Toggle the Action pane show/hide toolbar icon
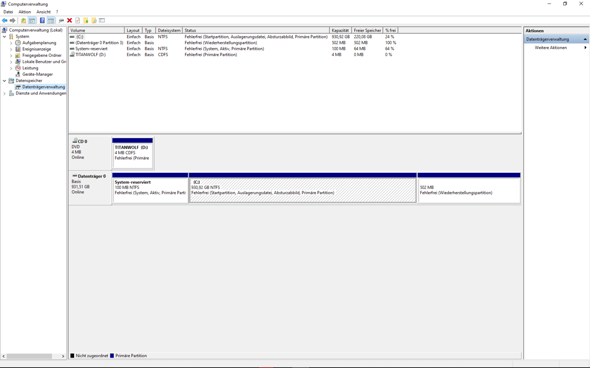The width and height of the screenshot is (590, 368). pos(51,20)
